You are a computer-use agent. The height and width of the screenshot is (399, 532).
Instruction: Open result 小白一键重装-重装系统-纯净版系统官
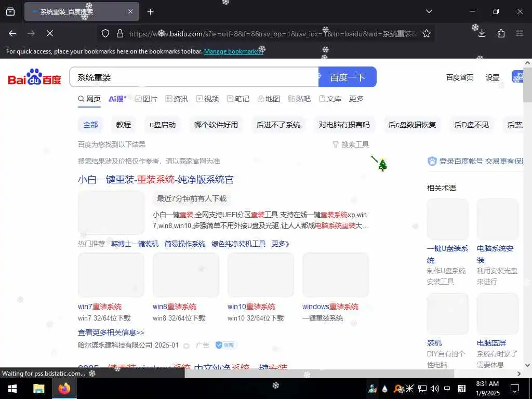[156, 179]
